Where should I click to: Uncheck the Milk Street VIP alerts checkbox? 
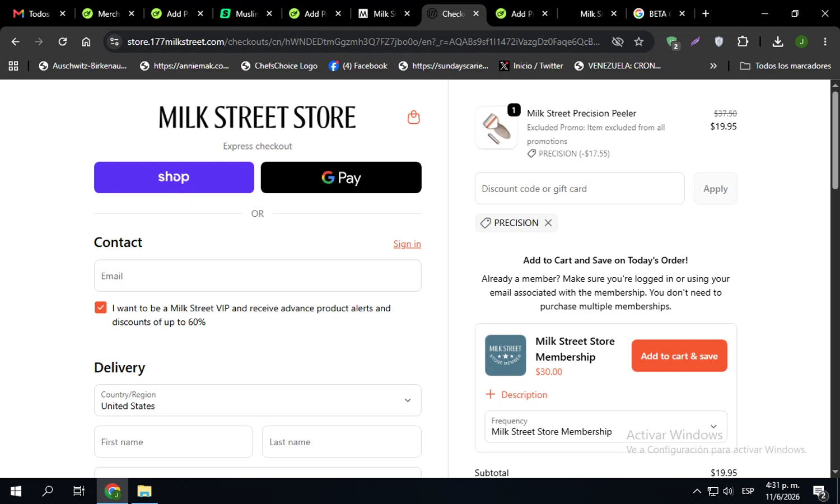(x=101, y=307)
